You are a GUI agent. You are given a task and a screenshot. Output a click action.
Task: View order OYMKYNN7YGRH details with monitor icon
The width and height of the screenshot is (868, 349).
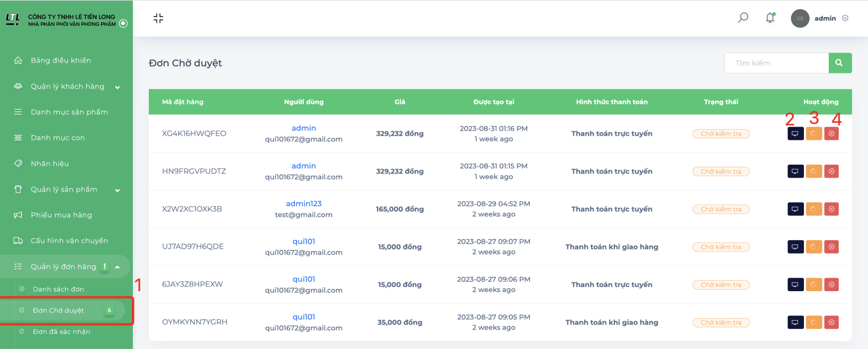(795, 323)
